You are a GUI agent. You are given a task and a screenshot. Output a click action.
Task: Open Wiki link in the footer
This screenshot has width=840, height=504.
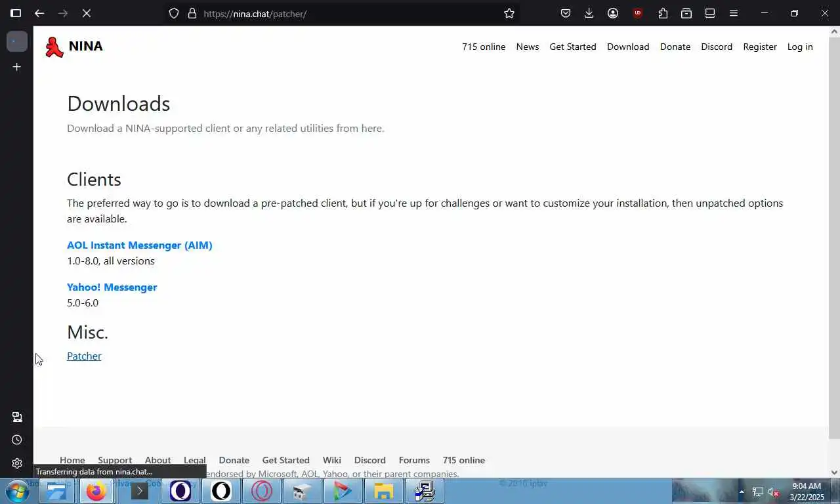(x=332, y=460)
